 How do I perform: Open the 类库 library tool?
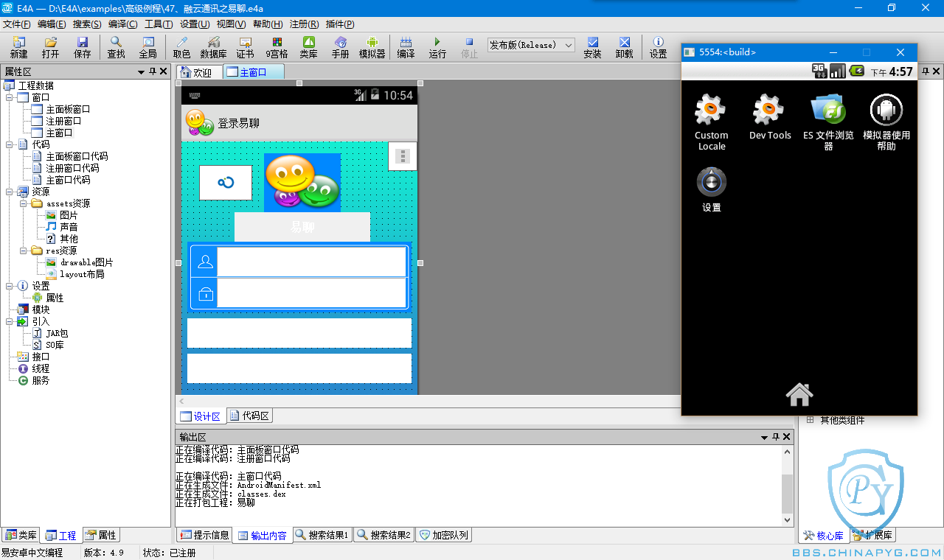309,47
